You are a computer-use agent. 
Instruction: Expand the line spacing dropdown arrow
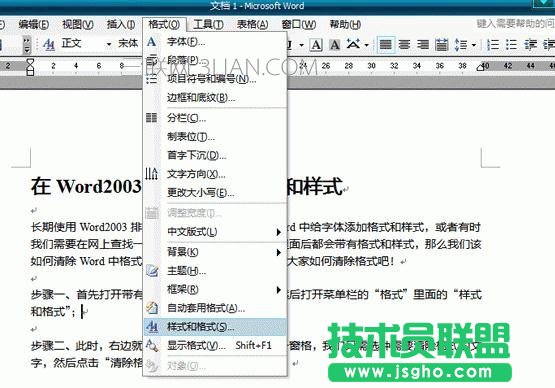[x=474, y=45]
